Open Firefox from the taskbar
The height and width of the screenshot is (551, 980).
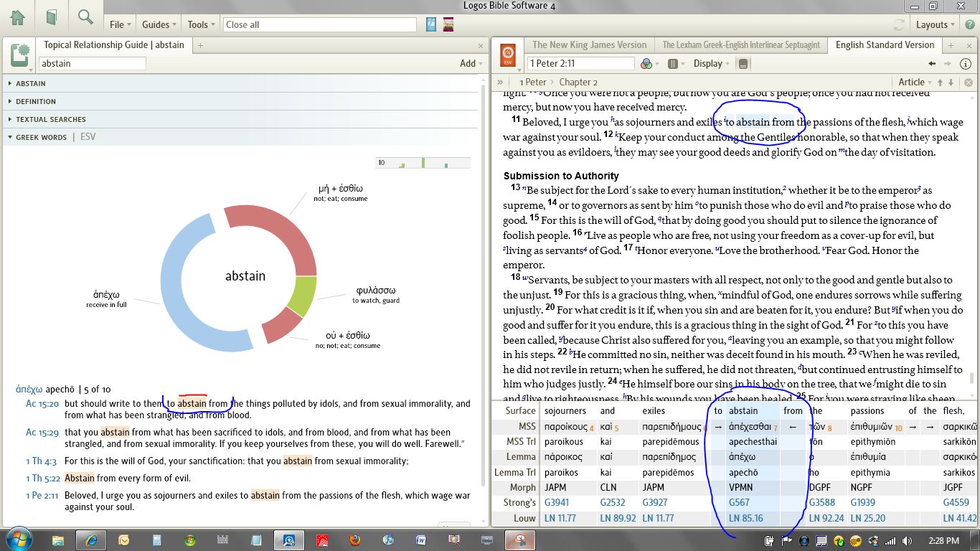355,540
